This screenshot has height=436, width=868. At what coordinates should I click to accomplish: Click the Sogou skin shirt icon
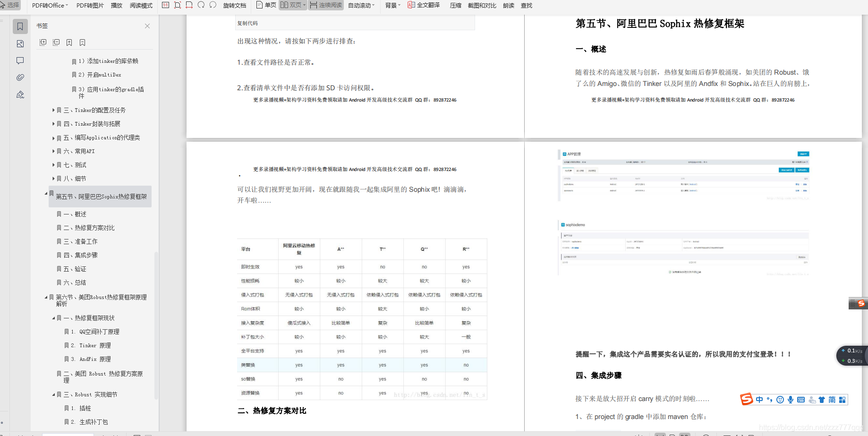822,400
